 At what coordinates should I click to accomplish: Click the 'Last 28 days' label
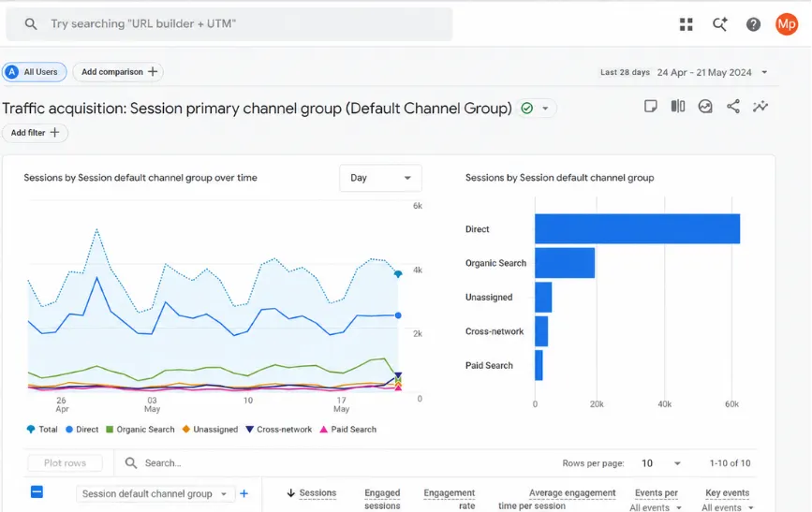(x=625, y=72)
